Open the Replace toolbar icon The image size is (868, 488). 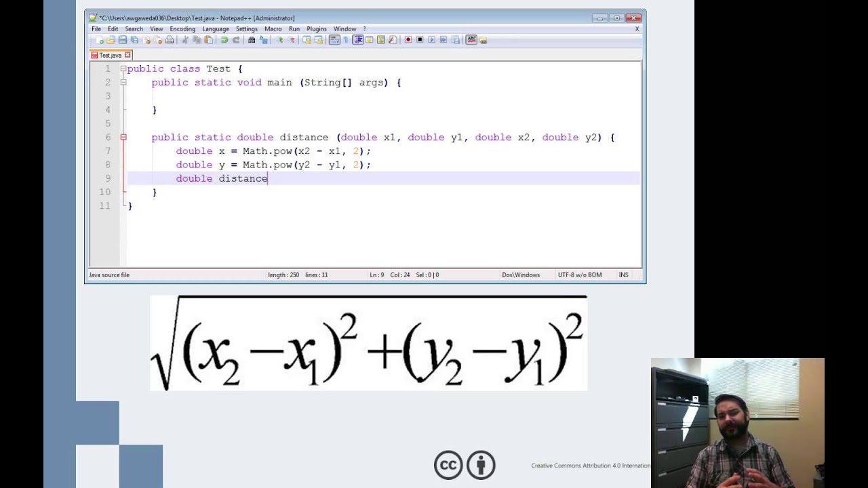coord(263,40)
